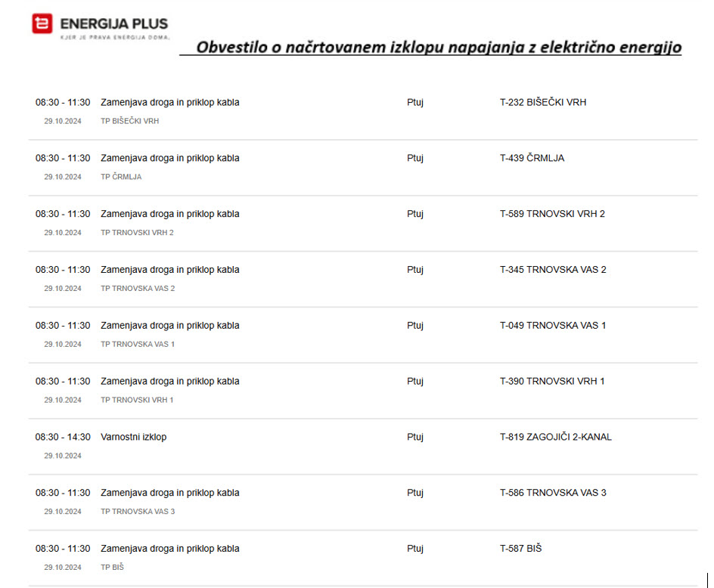Image resolution: width=714 pixels, height=588 pixels.
Task: Click "Ptuj" in the T-586 TRNOVSKA VAS 3 row
Action: (415, 493)
